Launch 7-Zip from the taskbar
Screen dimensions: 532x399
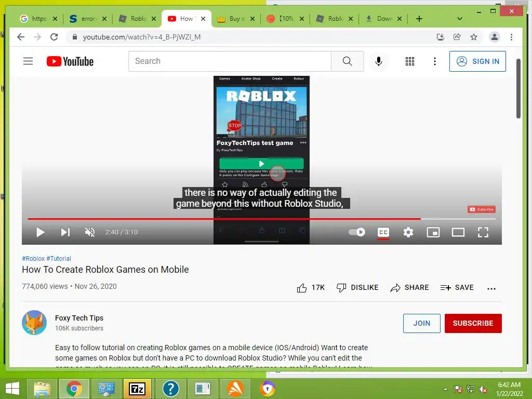(137, 389)
